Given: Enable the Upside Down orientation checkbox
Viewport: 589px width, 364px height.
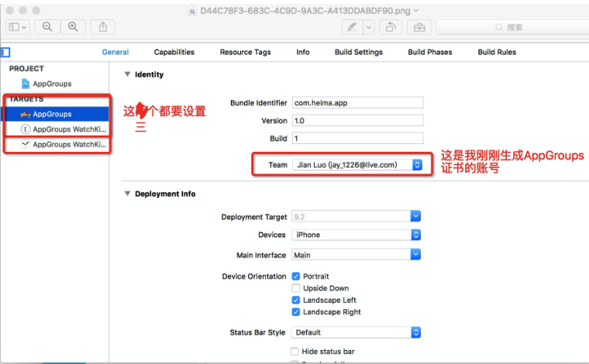Looking at the screenshot, I should point(296,288).
